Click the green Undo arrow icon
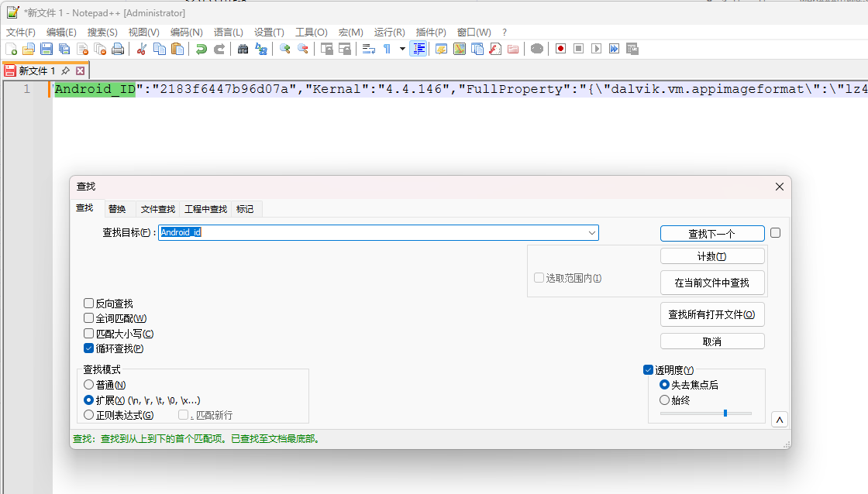868x494 pixels. [x=201, y=50]
